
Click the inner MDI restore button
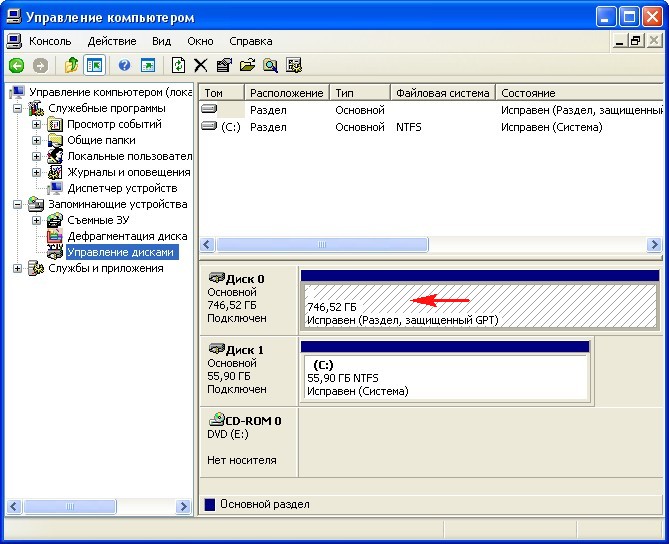pyautogui.click(x=635, y=41)
